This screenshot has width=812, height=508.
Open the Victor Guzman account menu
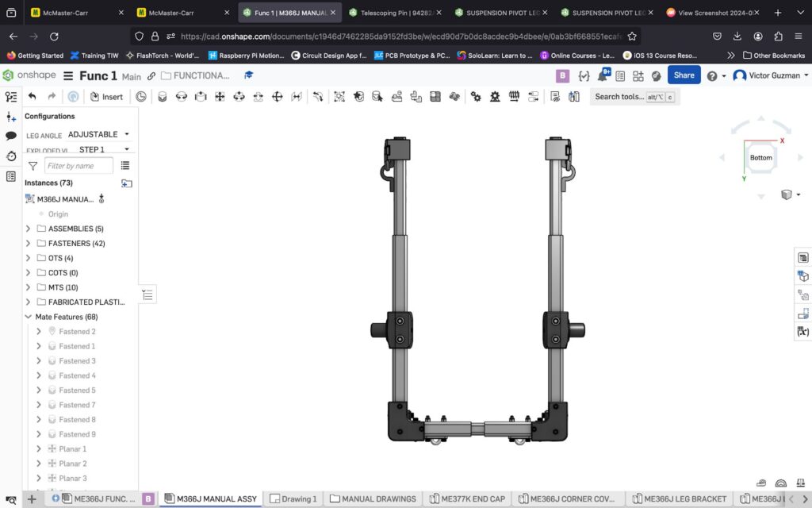(x=771, y=75)
